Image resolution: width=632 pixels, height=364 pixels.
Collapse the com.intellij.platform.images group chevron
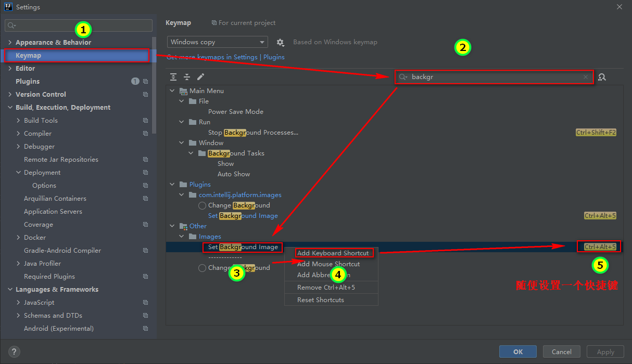(x=182, y=195)
